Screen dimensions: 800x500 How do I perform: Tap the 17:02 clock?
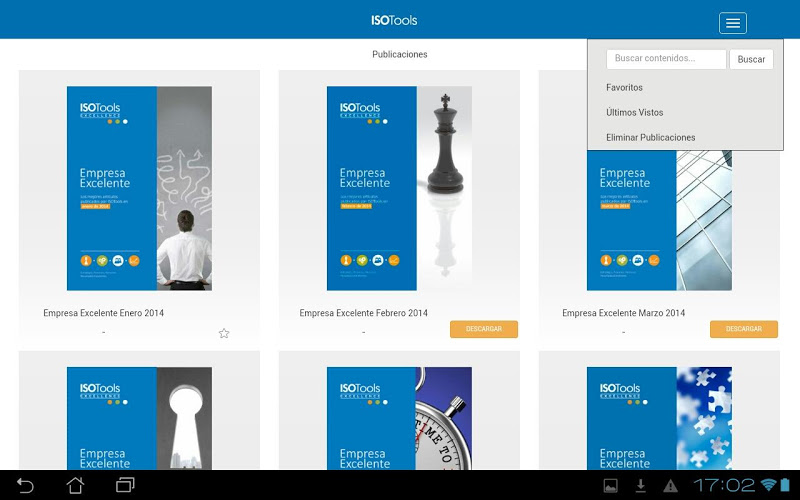pos(724,484)
